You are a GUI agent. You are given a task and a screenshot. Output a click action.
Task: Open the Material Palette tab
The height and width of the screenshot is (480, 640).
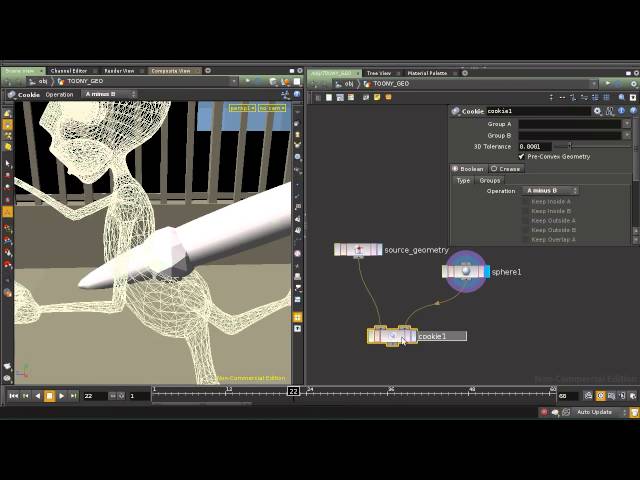427,73
